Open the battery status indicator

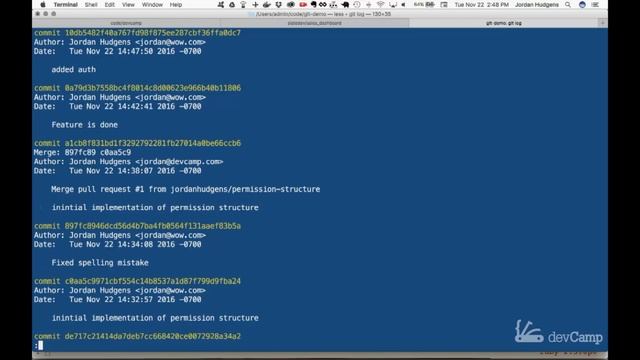pyautogui.click(x=424, y=4)
